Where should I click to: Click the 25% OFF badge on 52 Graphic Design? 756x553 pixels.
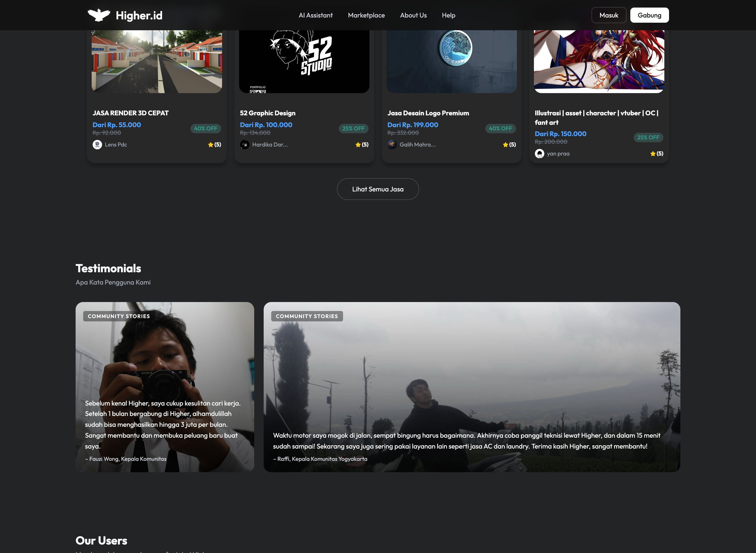353,129
